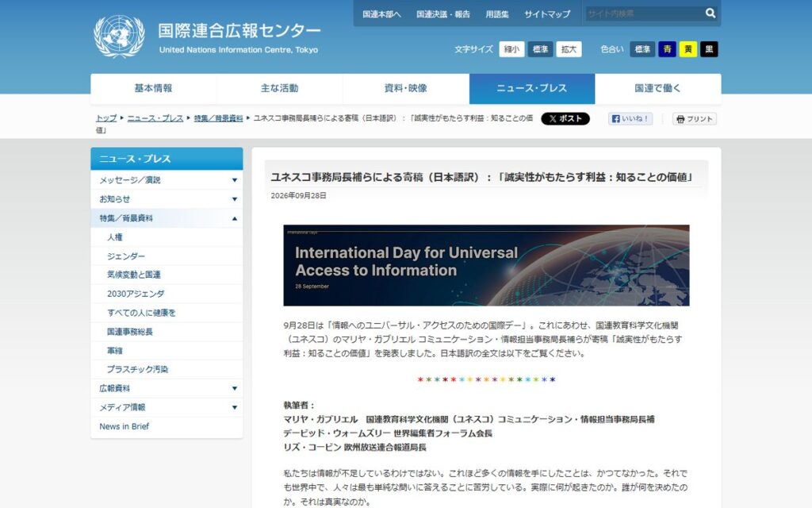The image size is (812, 508).
Task: Select the 青 blue color scheme
Action: pos(667,49)
